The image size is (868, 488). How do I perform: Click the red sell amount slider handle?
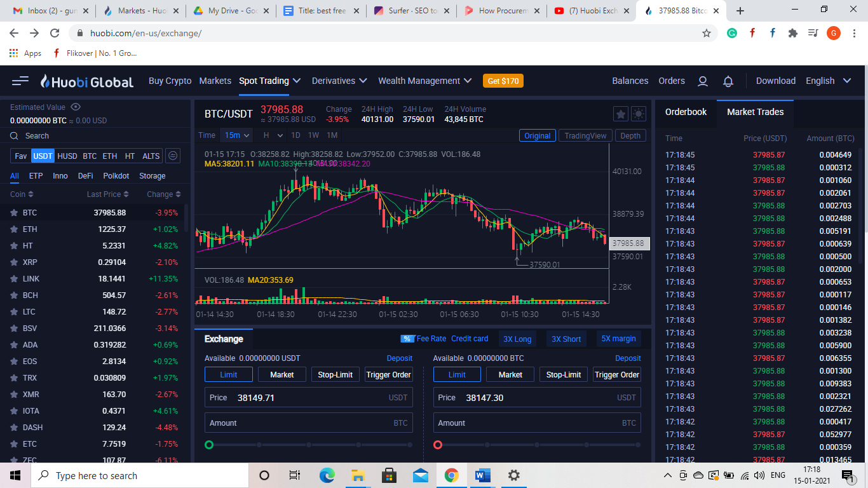pyautogui.click(x=438, y=445)
